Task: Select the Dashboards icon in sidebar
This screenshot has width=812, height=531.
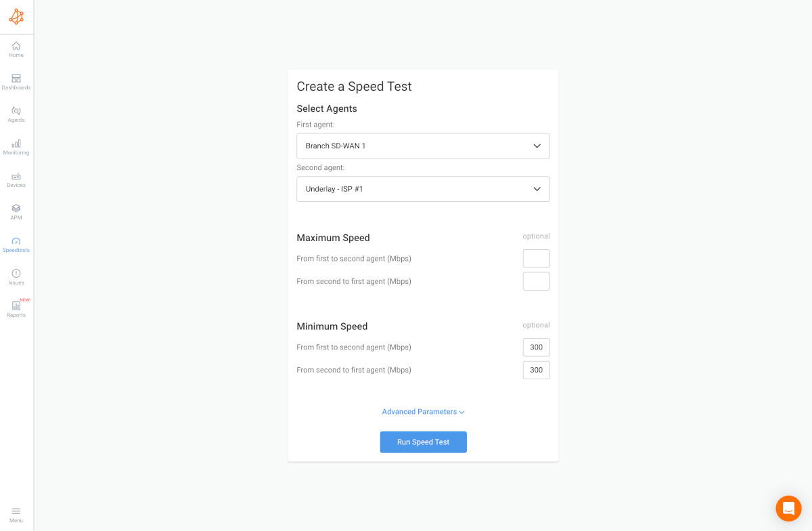Action: coord(16,81)
